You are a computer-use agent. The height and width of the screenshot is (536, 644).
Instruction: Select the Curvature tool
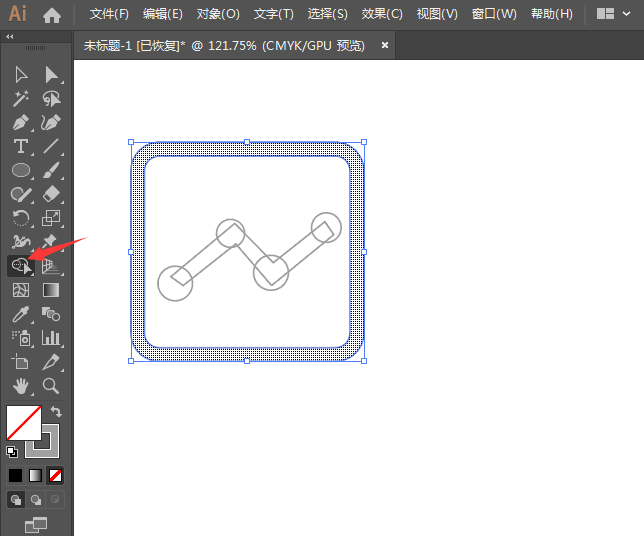[51, 122]
